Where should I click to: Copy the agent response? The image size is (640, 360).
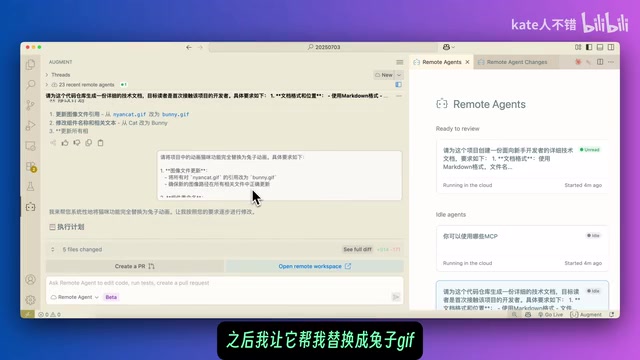89,143
